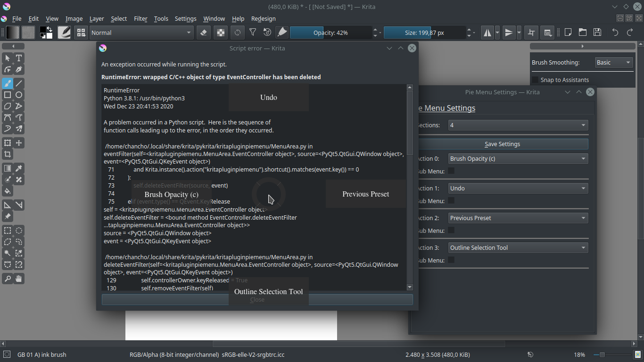Click Previous Preset pie menu button
The height and width of the screenshot is (362, 644).
pyautogui.click(x=366, y=194)
